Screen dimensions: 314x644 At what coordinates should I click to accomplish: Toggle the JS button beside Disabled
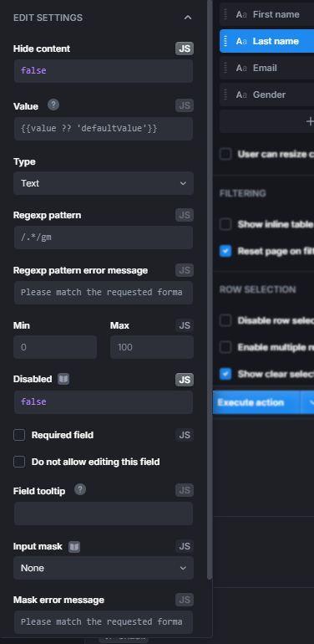pyautogui.click(x=185, y=380)
